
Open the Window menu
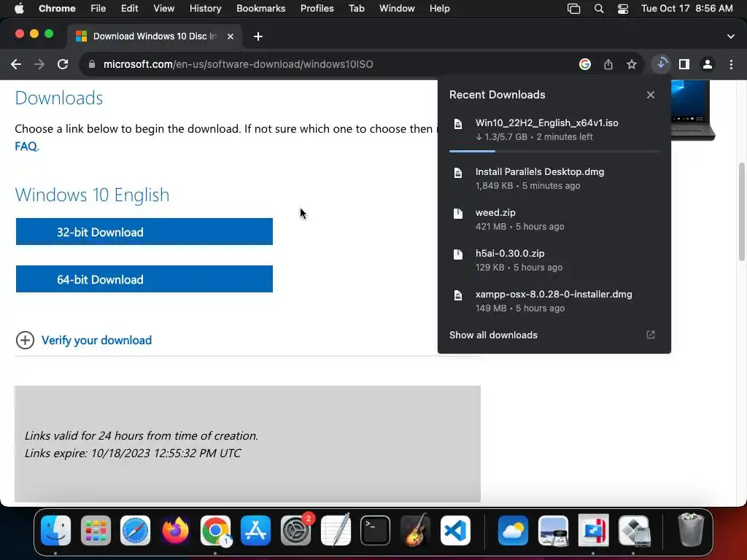pyautogui.click(x=397, y=9)
